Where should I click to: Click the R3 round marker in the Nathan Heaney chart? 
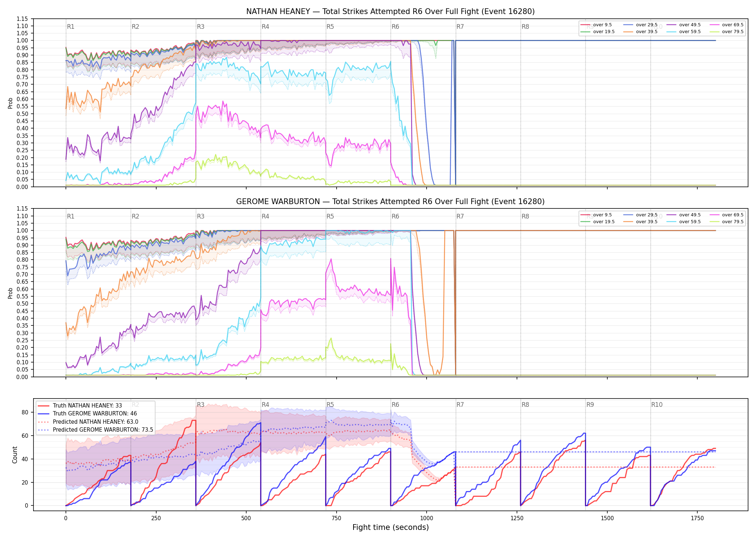pyautogui.click(x=201, y=27)
